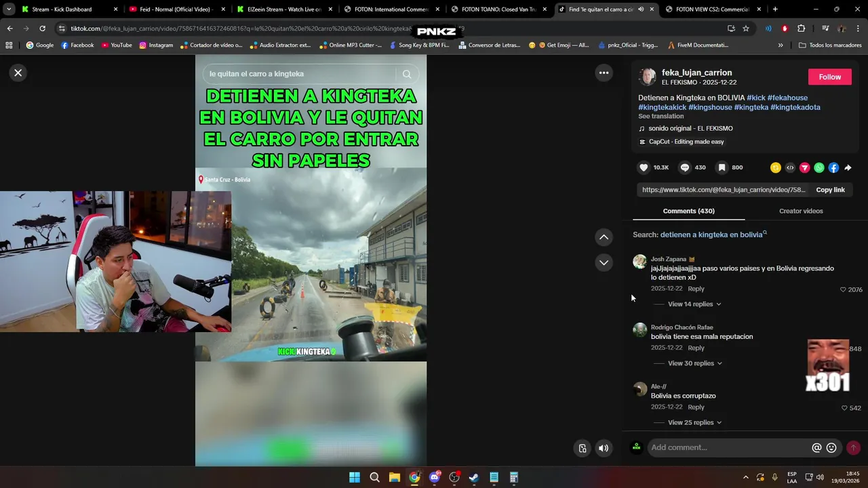868x488 pixels.
Task: Insert mention with @ icon
Action: (816, 447)
